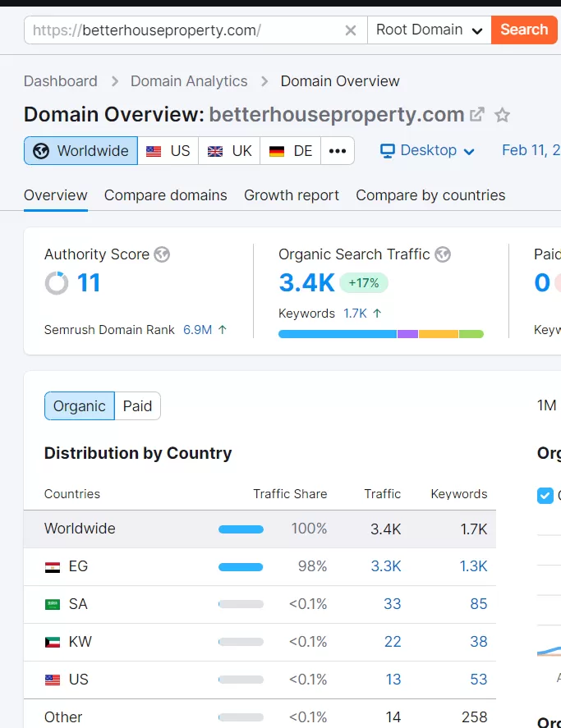Open the Root Domain dropdown
The height and width of the screenshot is (728, 561).
click(x=430, y=30)
